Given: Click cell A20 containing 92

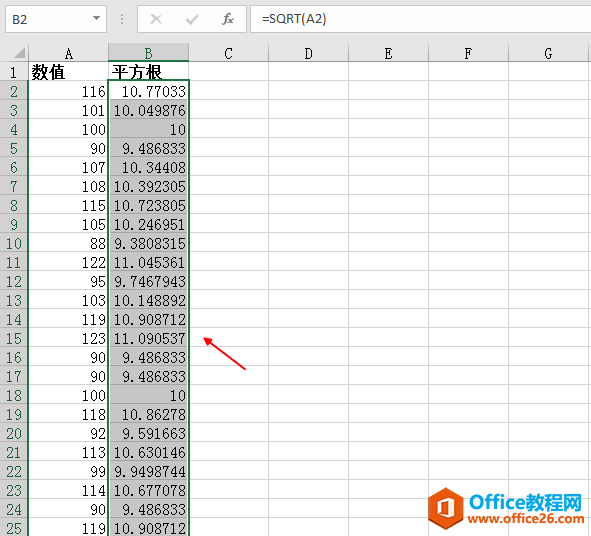Looking at the screenshot, I should (x=68, y=433).
